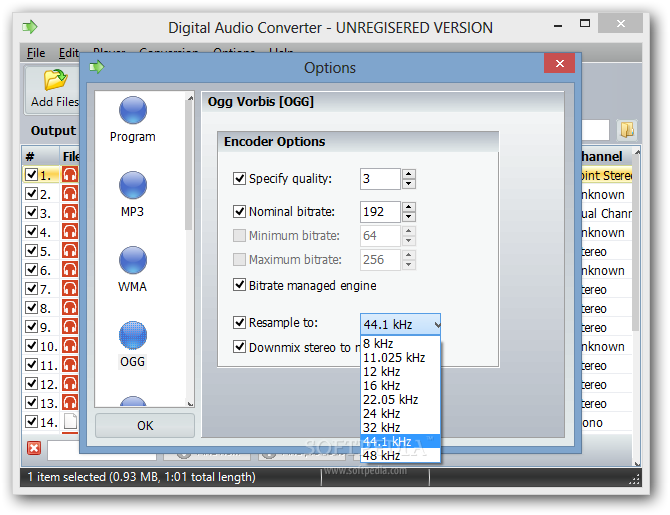Open the Edit menu
Screen dimensions: 670x515
click(68, 53)
